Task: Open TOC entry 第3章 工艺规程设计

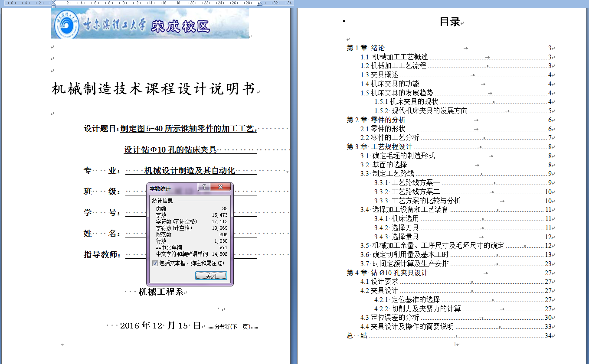Action: pos(449,147)
